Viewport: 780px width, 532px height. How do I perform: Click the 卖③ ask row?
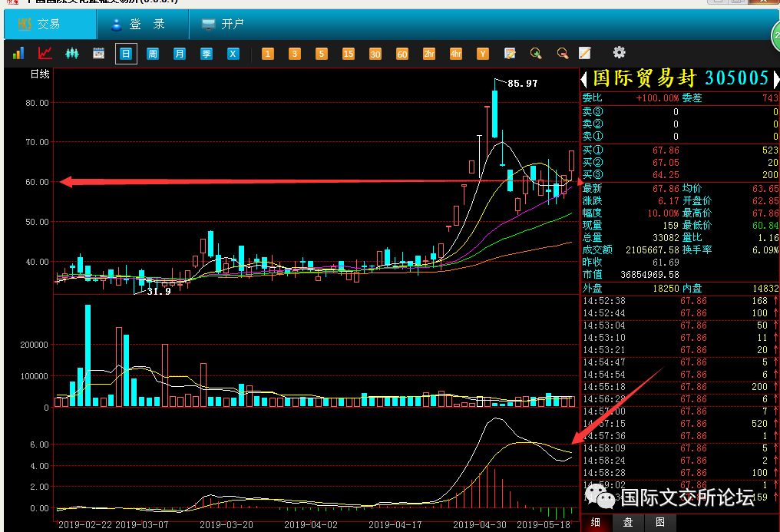(679, 112)
